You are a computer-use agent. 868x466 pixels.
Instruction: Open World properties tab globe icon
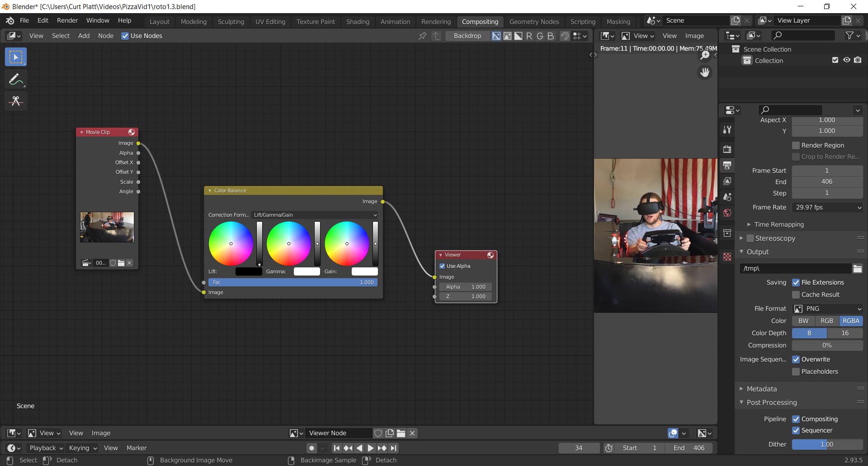tap(727, 213)
